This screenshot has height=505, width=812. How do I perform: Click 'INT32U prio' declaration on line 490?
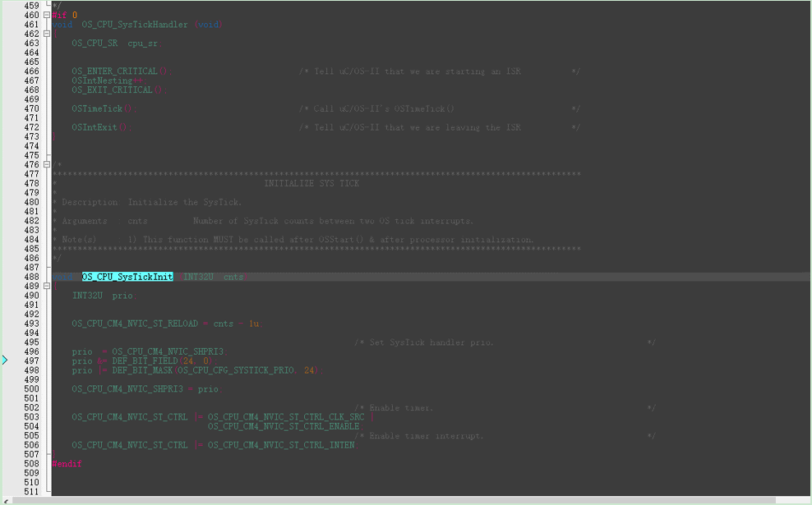pyautogui.click(x=103, y=296)
